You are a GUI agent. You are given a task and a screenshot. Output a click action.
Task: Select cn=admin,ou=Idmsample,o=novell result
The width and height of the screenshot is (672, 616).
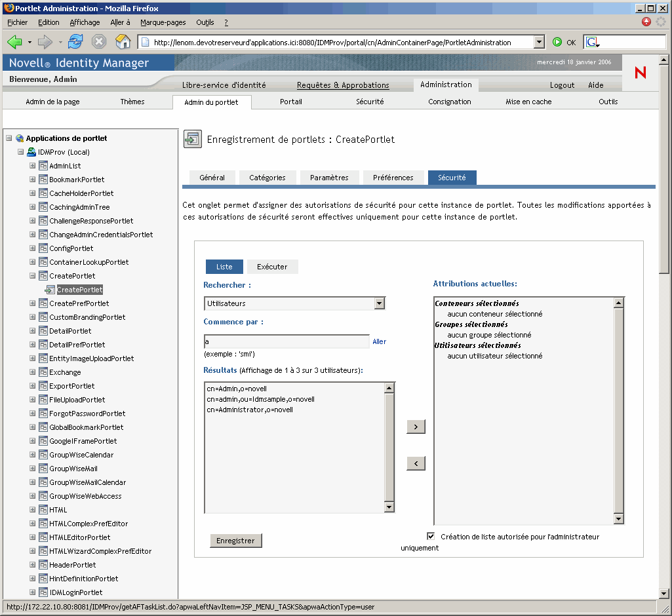[260, 399]
